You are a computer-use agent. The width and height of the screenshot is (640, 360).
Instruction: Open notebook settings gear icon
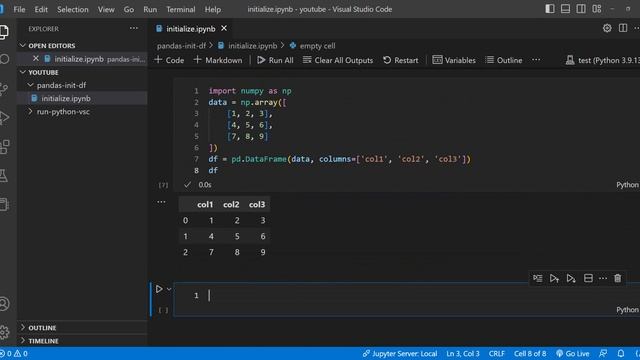(x=607, y=28)
